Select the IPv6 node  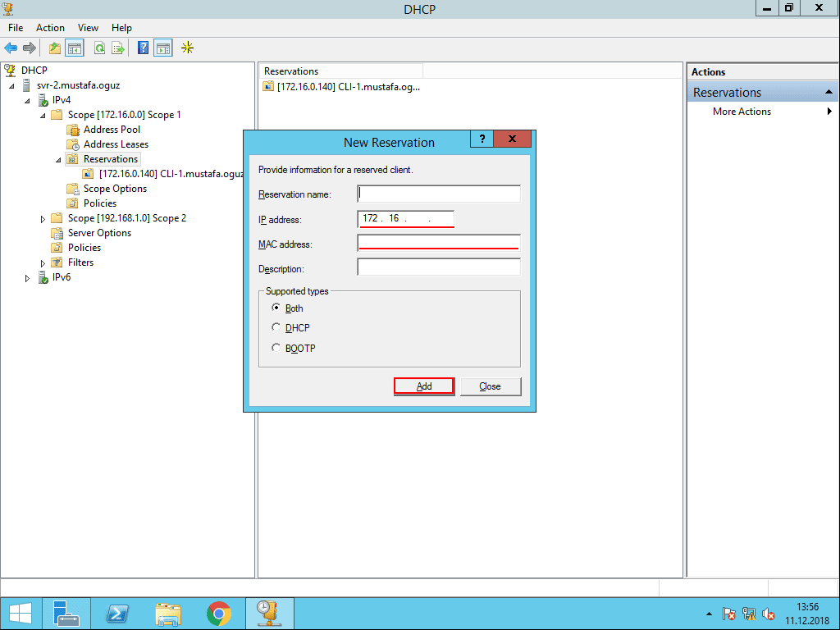pos(61,277)
